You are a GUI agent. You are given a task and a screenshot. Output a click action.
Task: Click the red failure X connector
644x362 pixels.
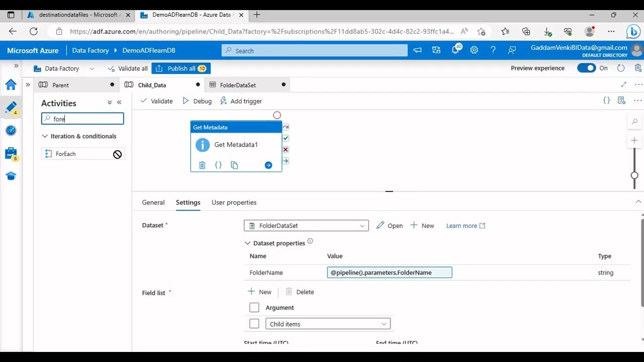(x=286, y=150)
